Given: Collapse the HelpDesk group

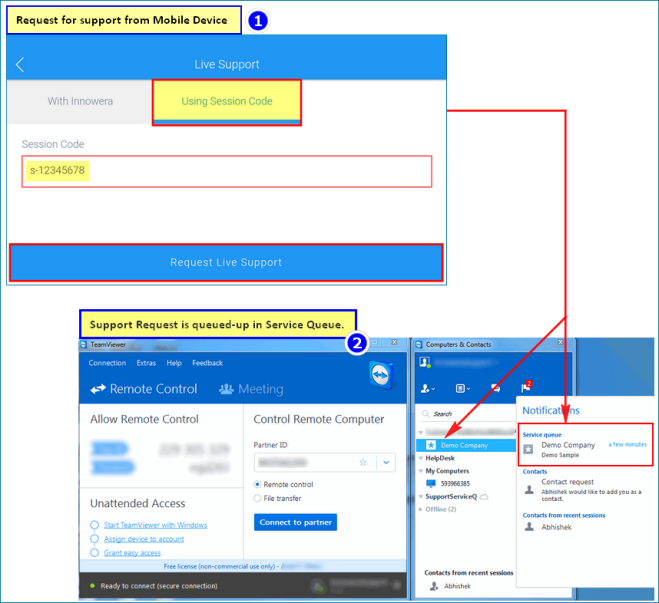Looking at the screenshot, I should click(421, 458).
